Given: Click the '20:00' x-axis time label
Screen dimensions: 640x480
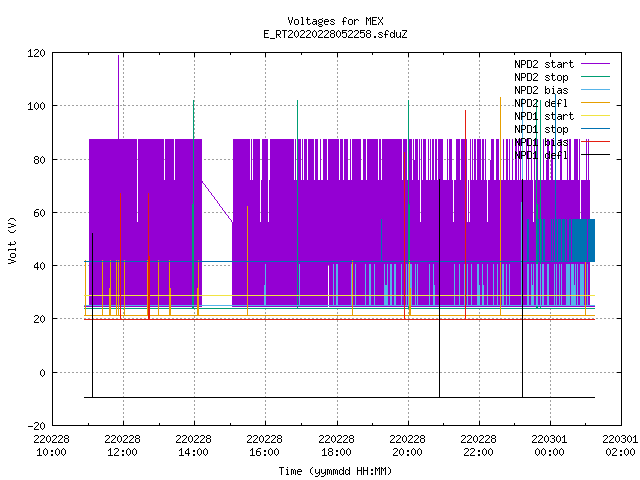Looking at the screenshot, I should (407, 452).
